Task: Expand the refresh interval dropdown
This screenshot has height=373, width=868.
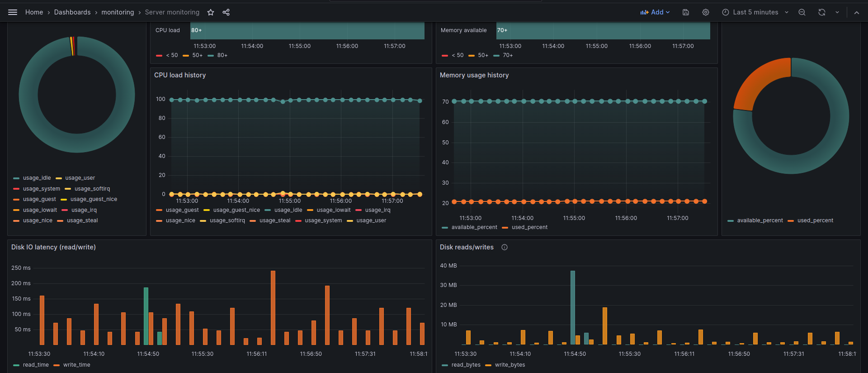Action: click(x=837, y=12)
